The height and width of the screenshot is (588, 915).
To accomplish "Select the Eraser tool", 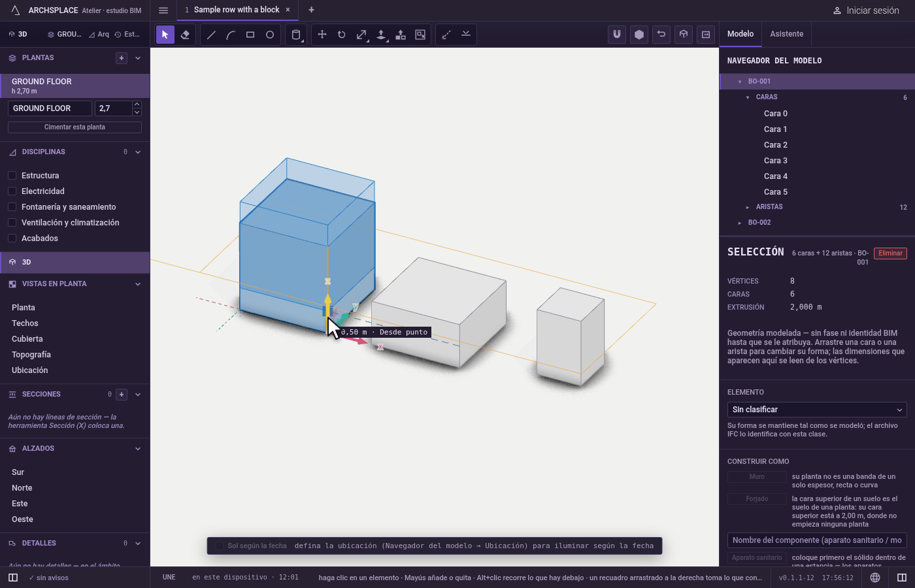I will point(185,35).
